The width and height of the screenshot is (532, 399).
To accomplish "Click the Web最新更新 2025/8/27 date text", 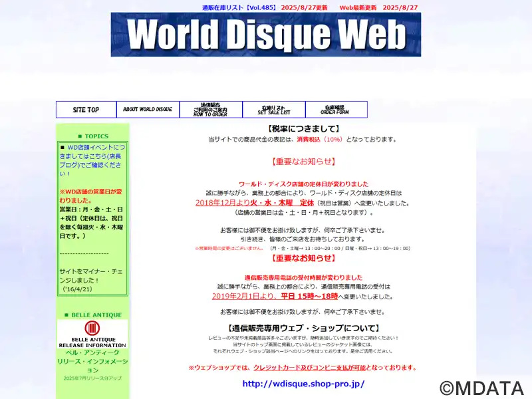I will pos(378,7).
